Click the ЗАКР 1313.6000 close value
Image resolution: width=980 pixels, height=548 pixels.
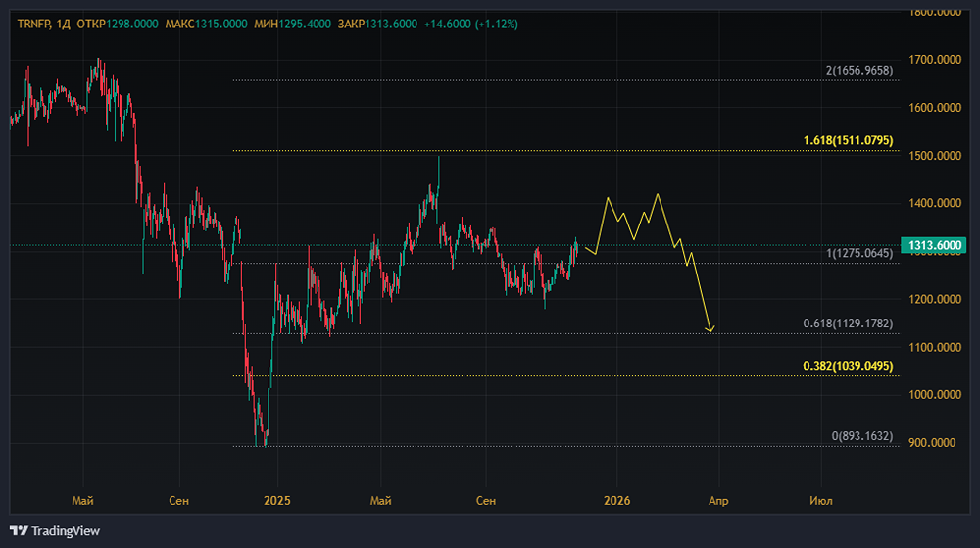[377, 25]
